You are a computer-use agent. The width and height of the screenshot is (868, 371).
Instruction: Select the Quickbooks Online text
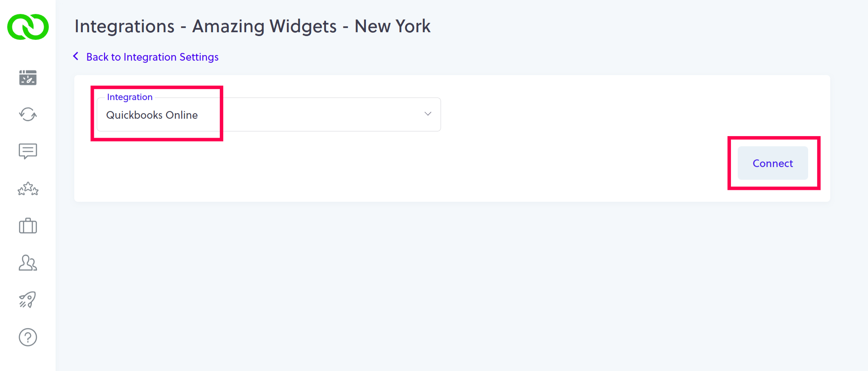click(152, 115)
